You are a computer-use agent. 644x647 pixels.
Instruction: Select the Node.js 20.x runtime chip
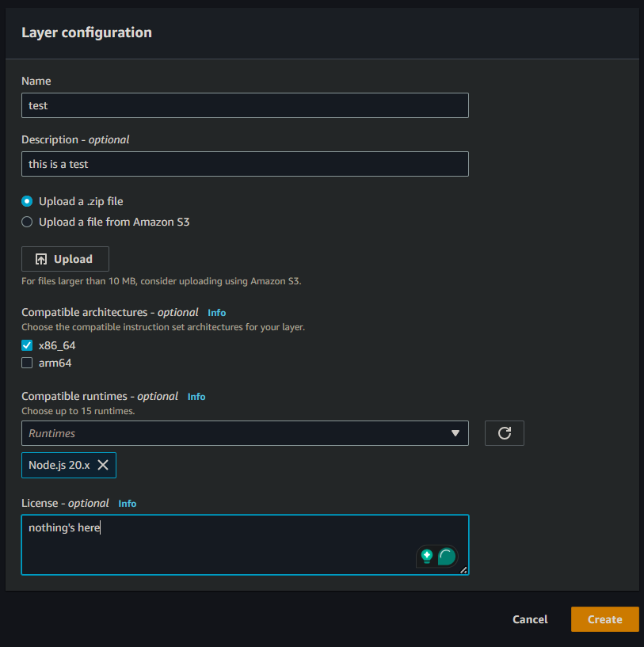pyautogui.click(x=59, y=465)
